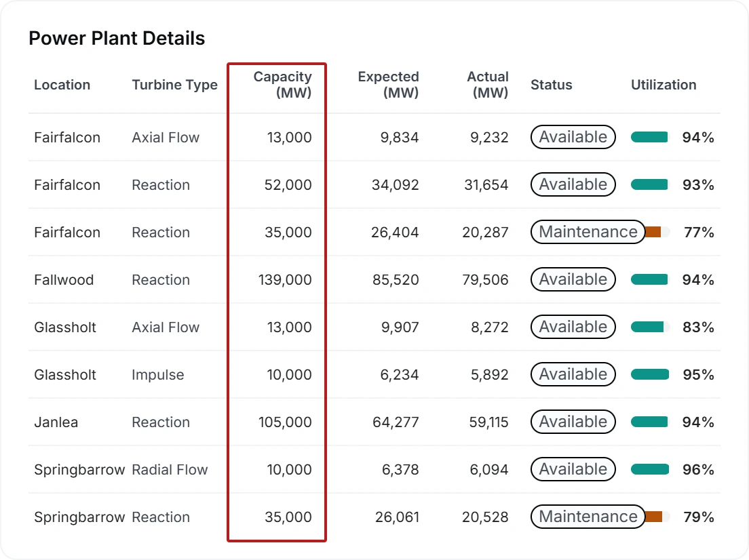Click Available badge in Glassholt Axial Flow row
Viewport: 749px width, 560px height.
point(573,327)
